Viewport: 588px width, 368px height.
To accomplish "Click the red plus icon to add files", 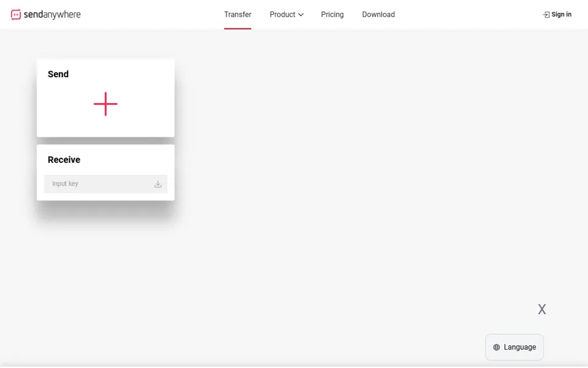I will pos(105,104).
